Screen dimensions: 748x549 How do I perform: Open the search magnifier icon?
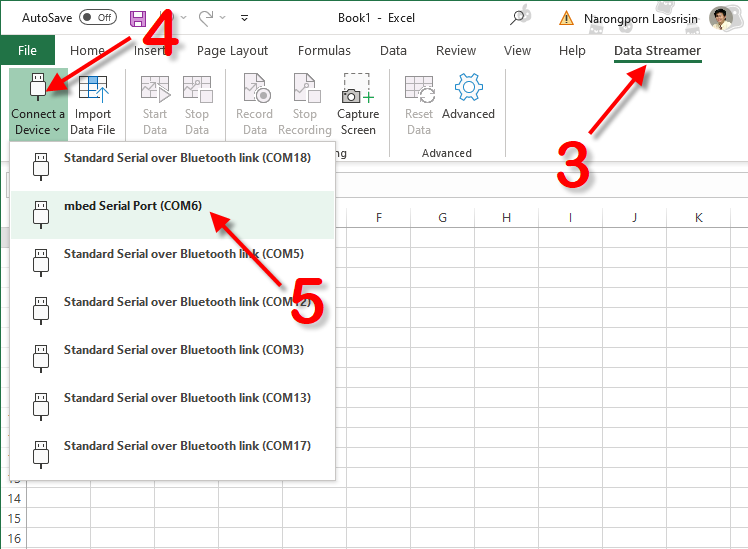(517, 18)
